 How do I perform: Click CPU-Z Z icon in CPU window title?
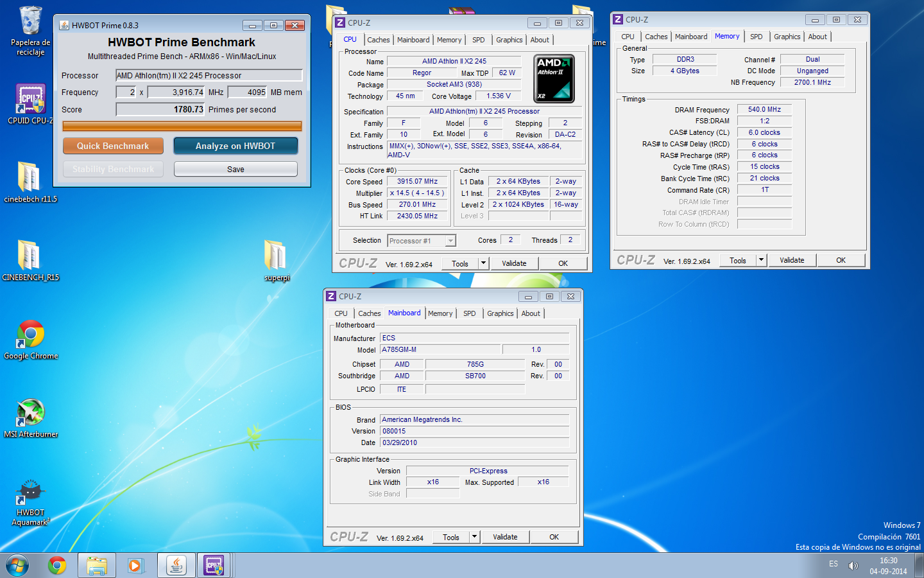340,22
